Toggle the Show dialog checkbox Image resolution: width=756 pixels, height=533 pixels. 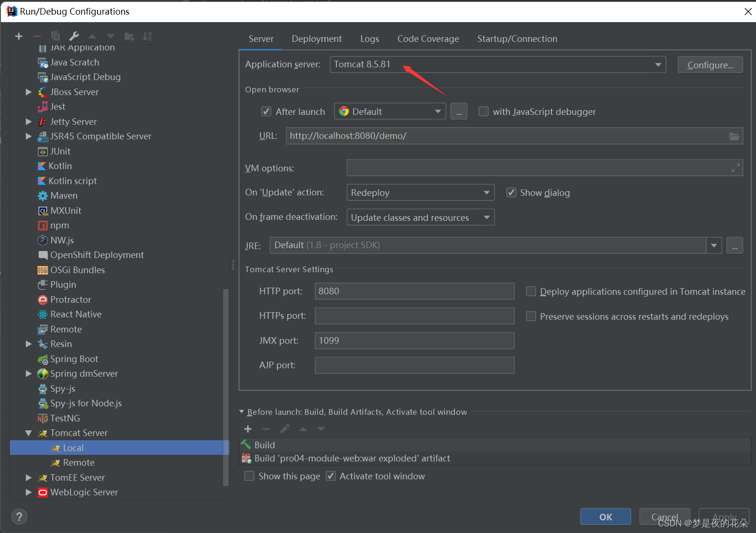click(x=511, y=193)
